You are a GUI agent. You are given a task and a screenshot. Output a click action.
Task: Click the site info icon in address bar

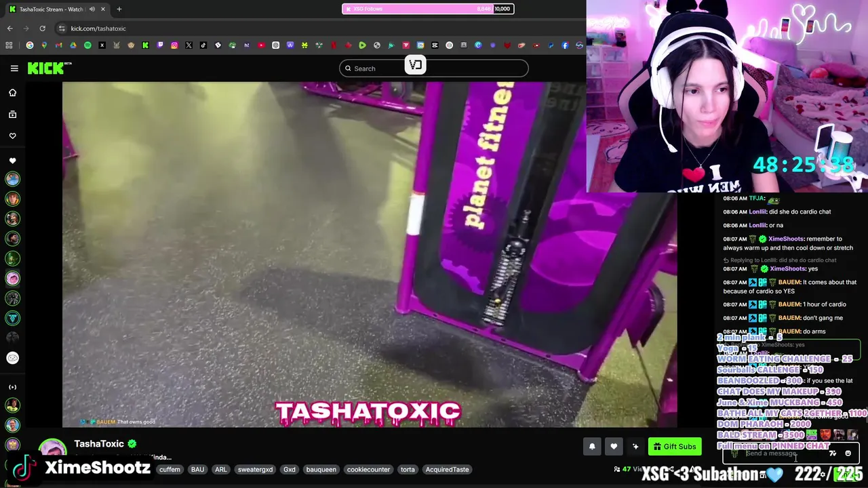(62, 28)
